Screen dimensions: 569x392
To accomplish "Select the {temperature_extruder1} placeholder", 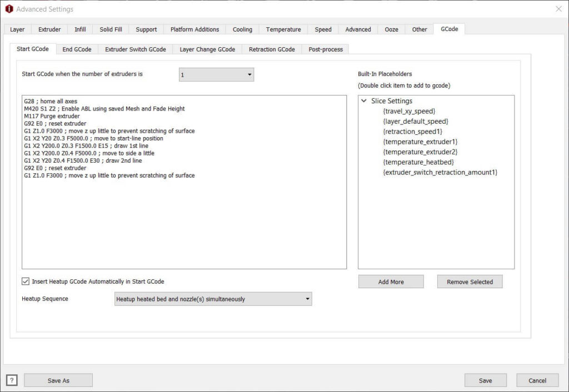I will [x=420, y=142].
